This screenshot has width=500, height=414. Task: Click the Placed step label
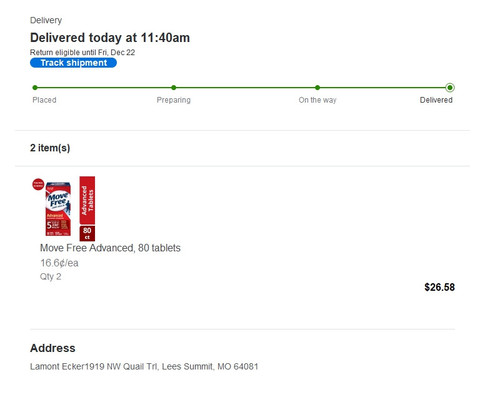(x=44, y=100)
